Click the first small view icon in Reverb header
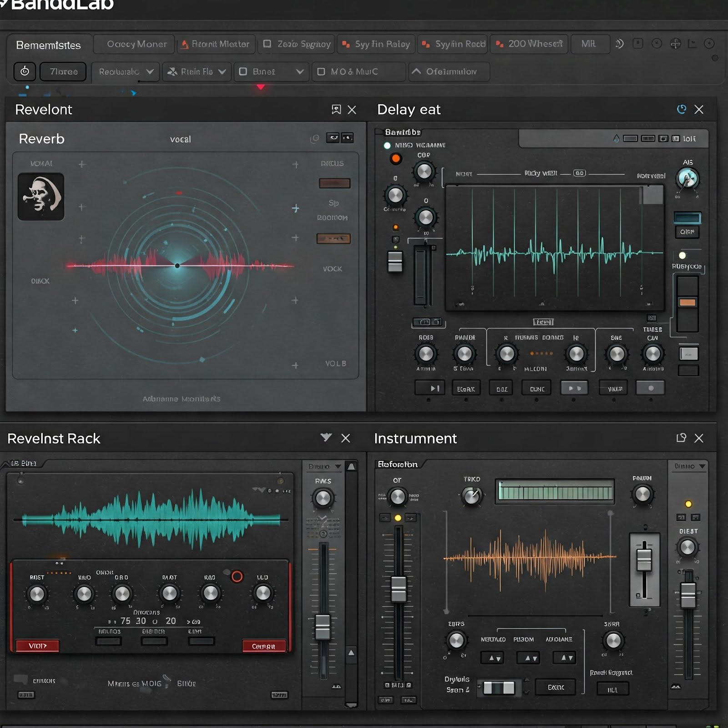This screenshot has height=728, width=728. coord(333,138)
